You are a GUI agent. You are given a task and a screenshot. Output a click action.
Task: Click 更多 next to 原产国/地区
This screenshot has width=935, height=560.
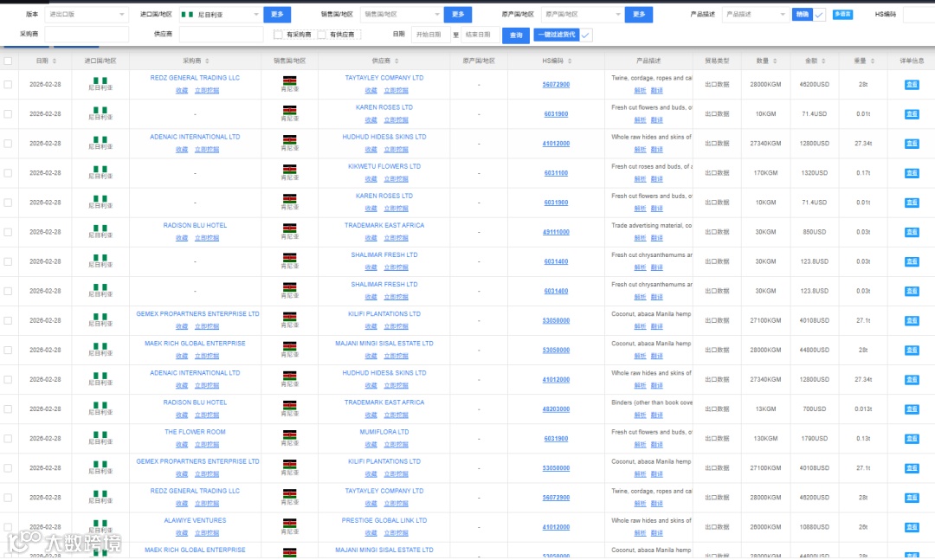639,15
